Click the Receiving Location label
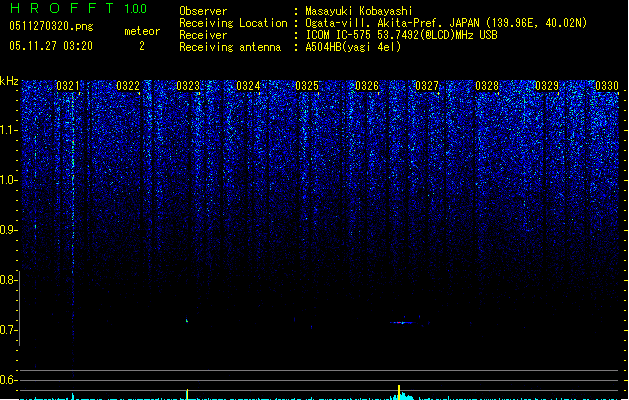 (233, 23)
